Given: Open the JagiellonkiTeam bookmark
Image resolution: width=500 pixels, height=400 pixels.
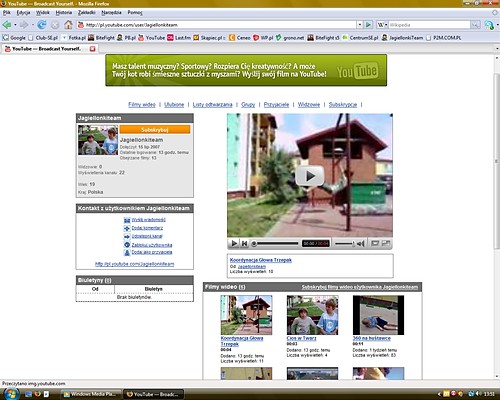Looking at the screenshot, I should click(402, 38).
